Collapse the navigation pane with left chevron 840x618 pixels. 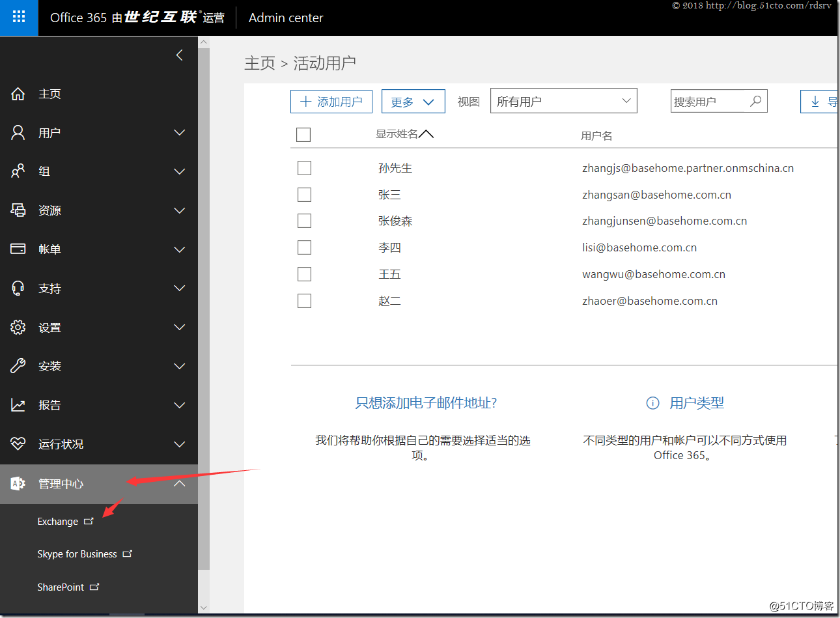click(x=180, y=55)
